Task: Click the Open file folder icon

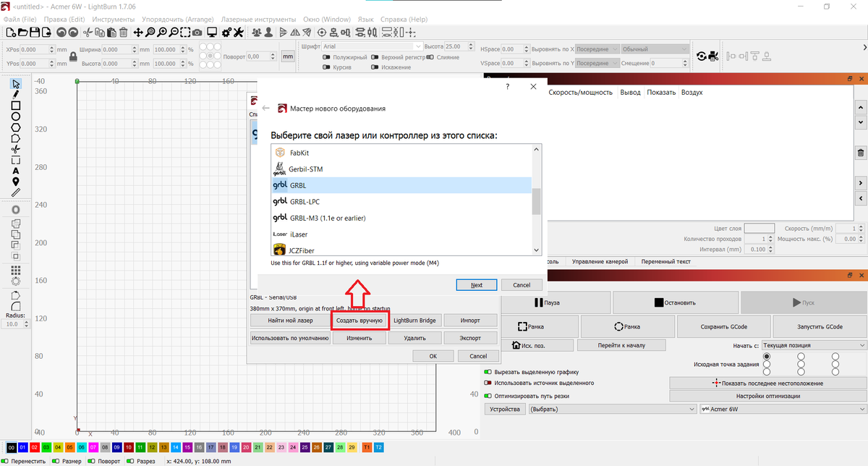Action: (x=22, y=33)
